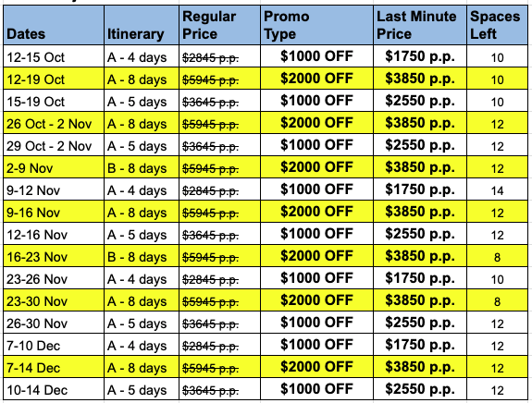Viewport: 532px width, 403px height.
Task: Select the Last Minute Price header
Action: (x=420, y=25)
